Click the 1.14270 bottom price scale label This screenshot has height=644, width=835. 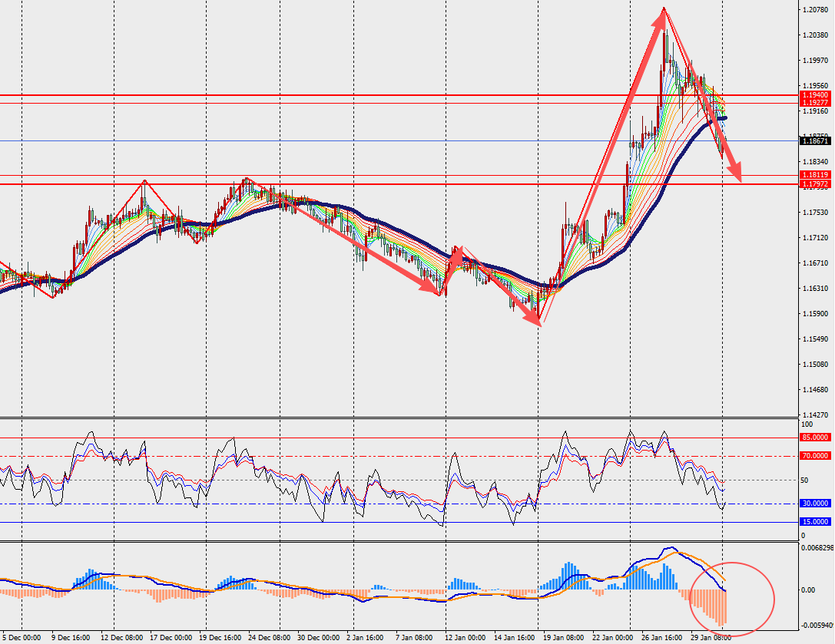coord(815,414)
